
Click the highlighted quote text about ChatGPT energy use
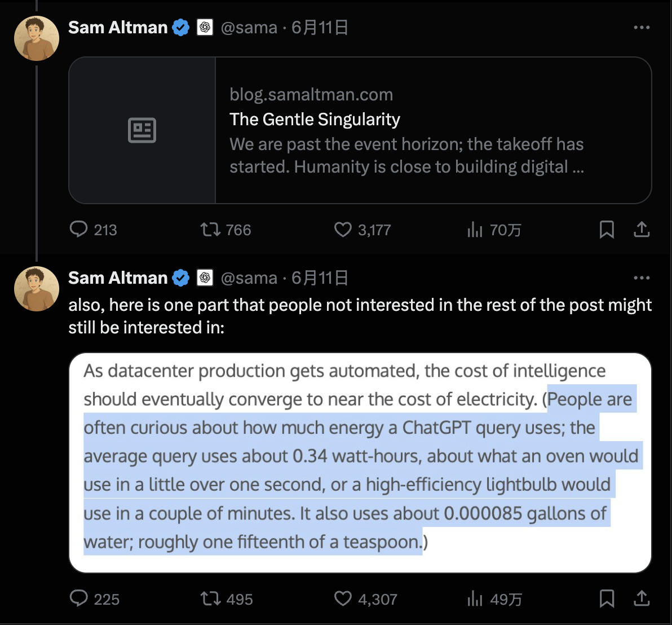(x=361, y=470)
